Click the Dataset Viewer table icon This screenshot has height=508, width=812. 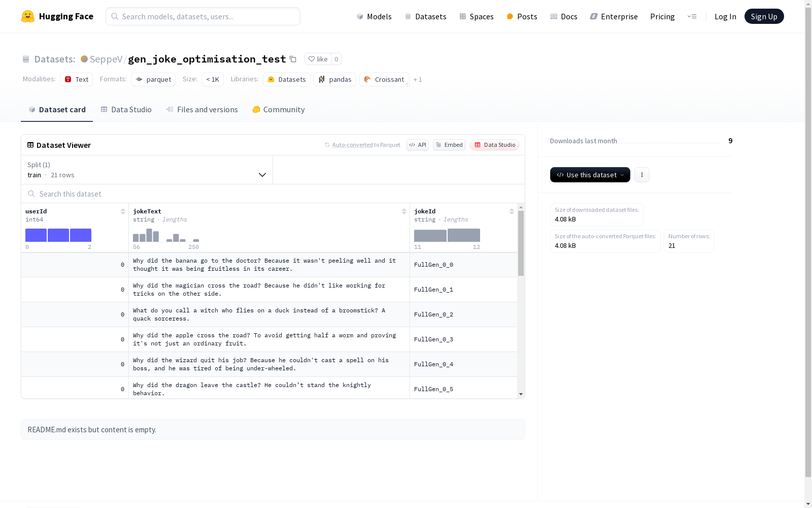(30, 145)
